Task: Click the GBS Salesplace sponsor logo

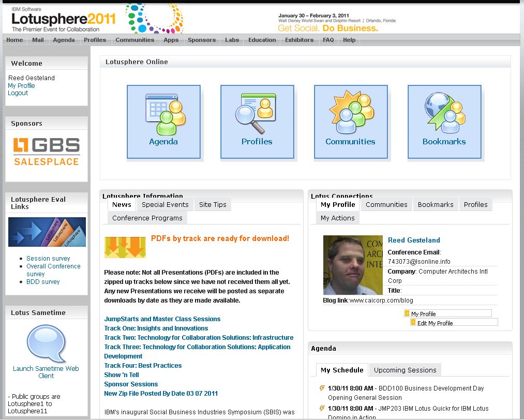Action: (47, 152)
